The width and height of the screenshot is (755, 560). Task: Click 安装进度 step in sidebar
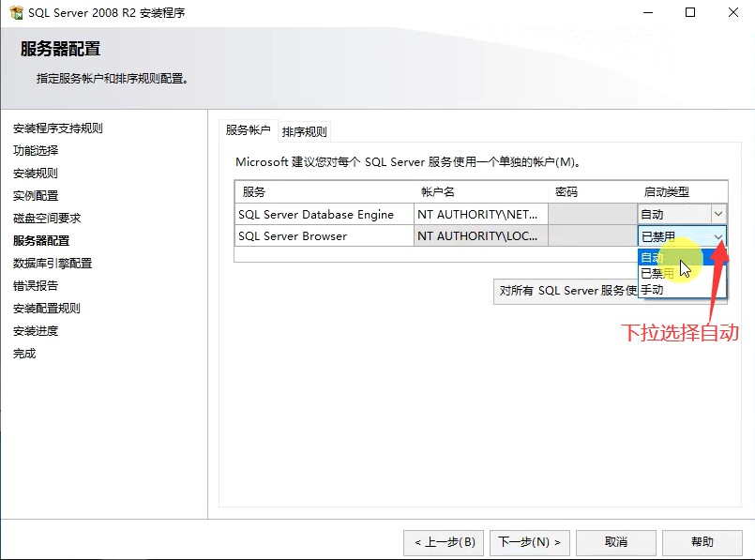pyautogui.click(x=36, y=331)
